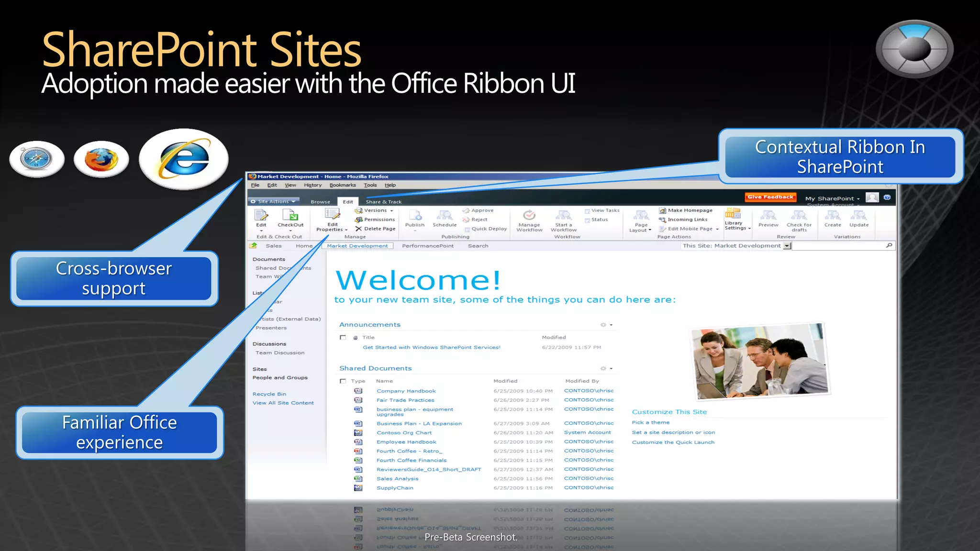This screenshot has width=980, height=551.
Task: Click the Give Feedback button
Action: pyautogui.click(x=770, y=197)
